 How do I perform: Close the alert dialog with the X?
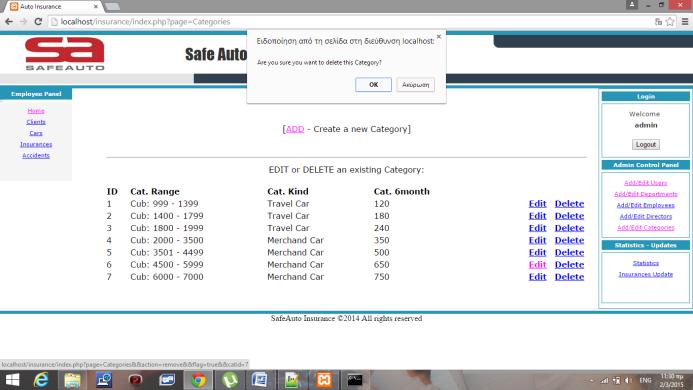pos(438,37)
